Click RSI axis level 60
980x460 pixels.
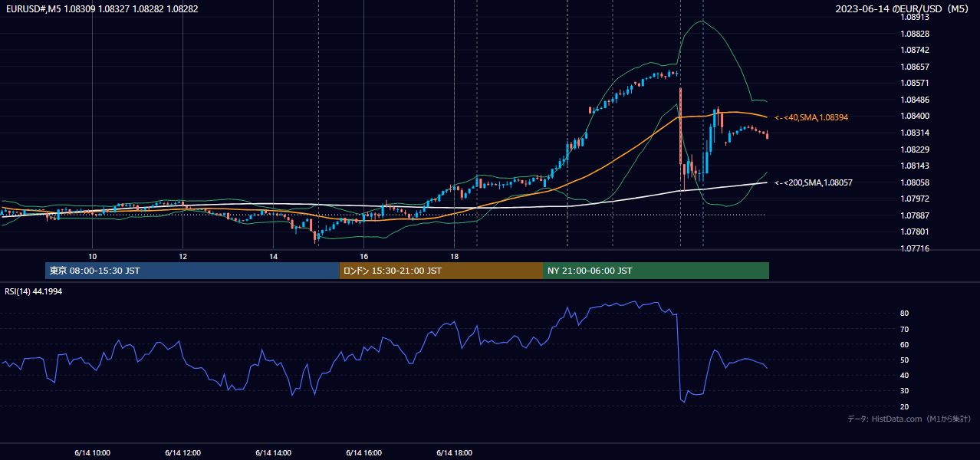click(905, 344)
